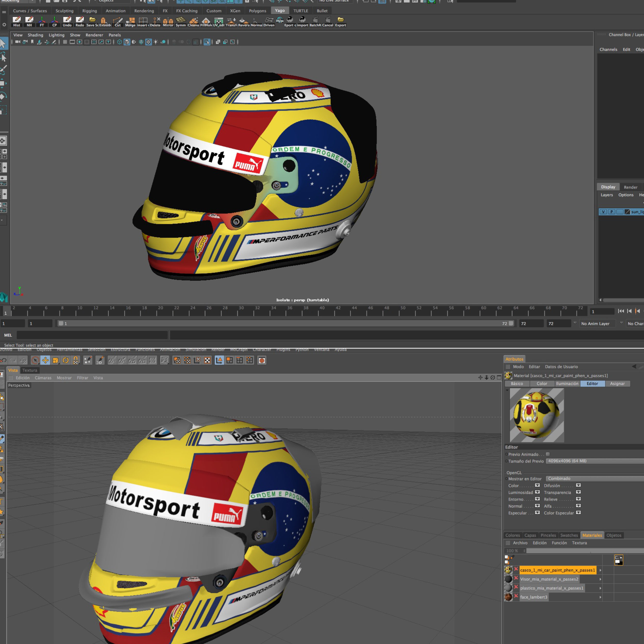
Task: Click the Reverse normals shelf icon
Action: (244, 22)
